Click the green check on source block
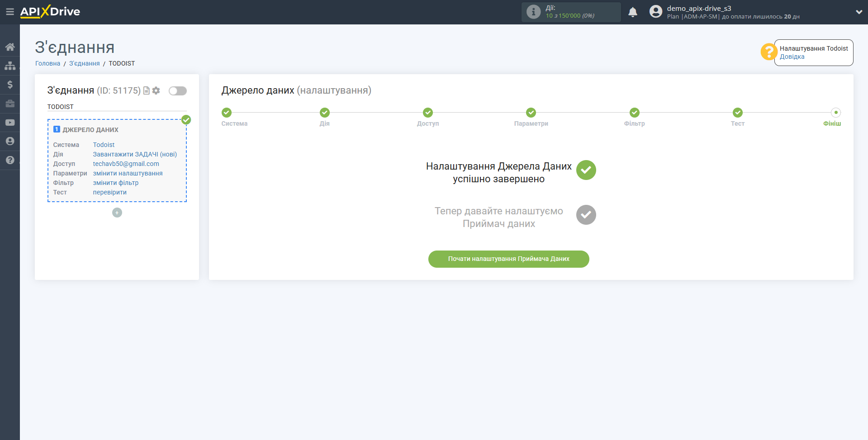Image resolution: width=868 pixels, height=440 pixels. coord(186,120)
